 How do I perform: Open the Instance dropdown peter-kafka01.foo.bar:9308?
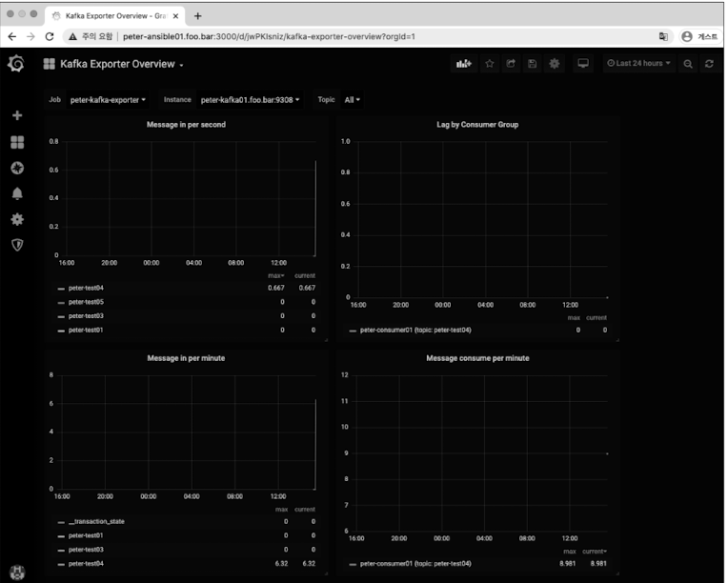pyautogui.click(x=250, y=100)
